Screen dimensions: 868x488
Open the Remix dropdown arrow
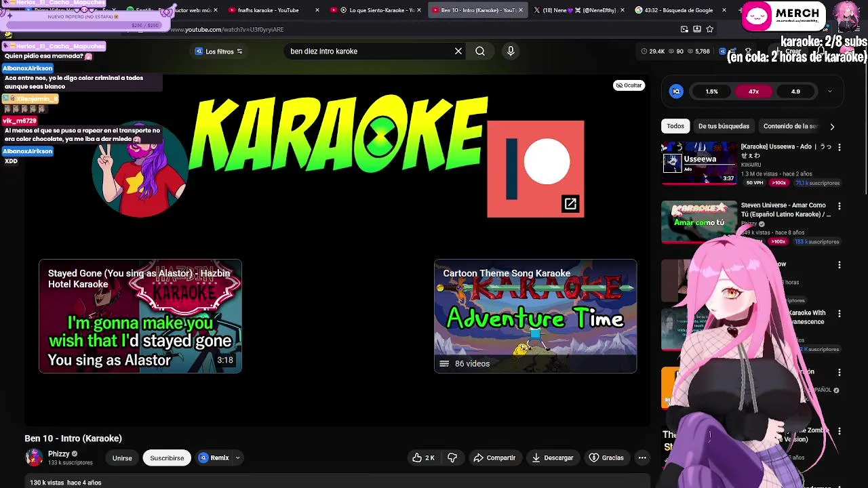coord(237,457)
